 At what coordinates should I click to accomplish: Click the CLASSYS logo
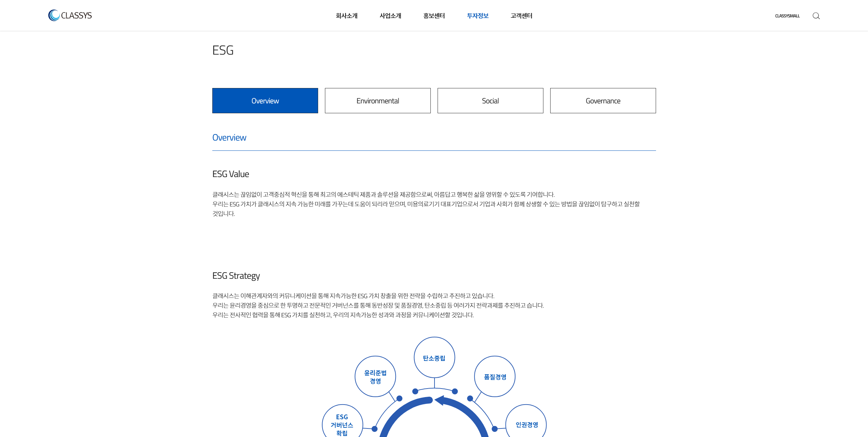point(70,15)
